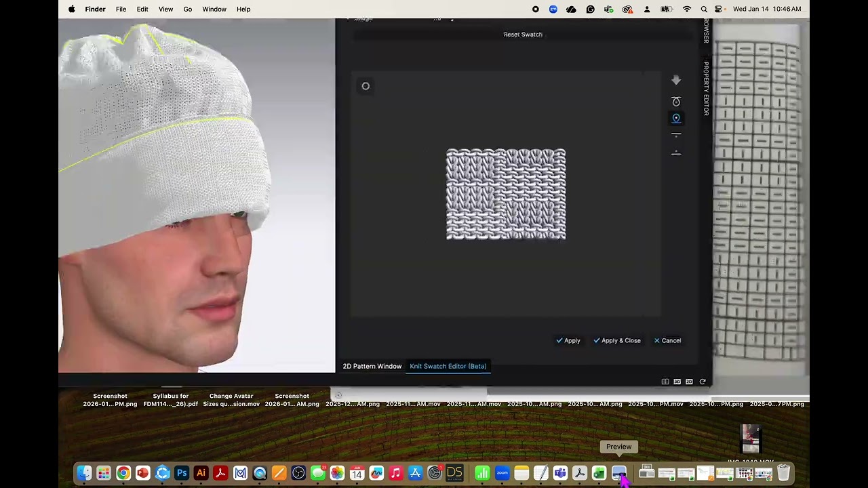Click the date and time in menu bar

(x=767, y=9)
